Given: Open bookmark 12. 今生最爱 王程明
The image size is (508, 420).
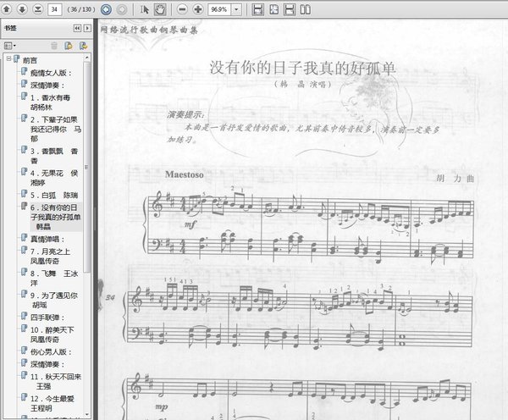Looking at the screenshot, I should pyautogui.click(x=52, y=403).
